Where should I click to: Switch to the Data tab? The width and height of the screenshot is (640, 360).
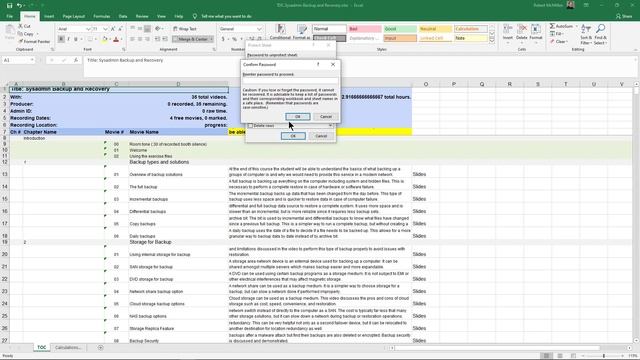pos(123,16)
